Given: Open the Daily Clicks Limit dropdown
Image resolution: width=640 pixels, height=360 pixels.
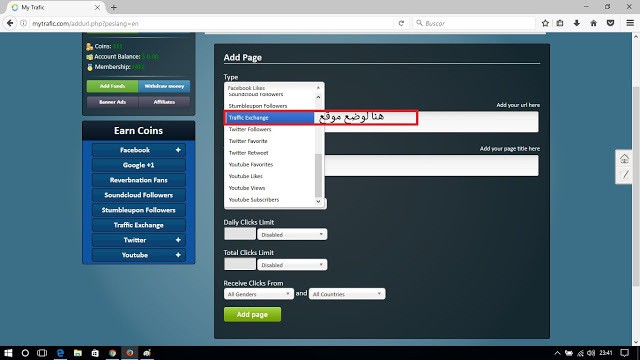Looking at the screenshot, I should pyautogui.click(x=292, y=234).
